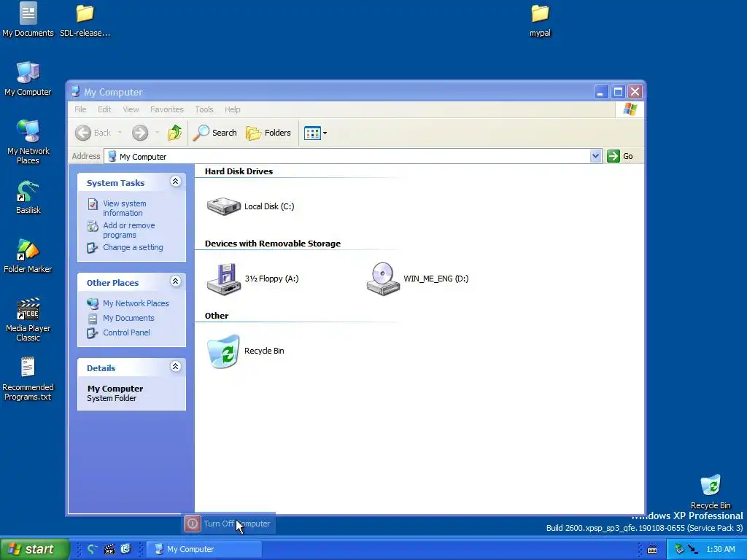Launch Basilisk from Quick Launch bar
Viewport: 747px width, 560px height.
(x=93, y=549)
